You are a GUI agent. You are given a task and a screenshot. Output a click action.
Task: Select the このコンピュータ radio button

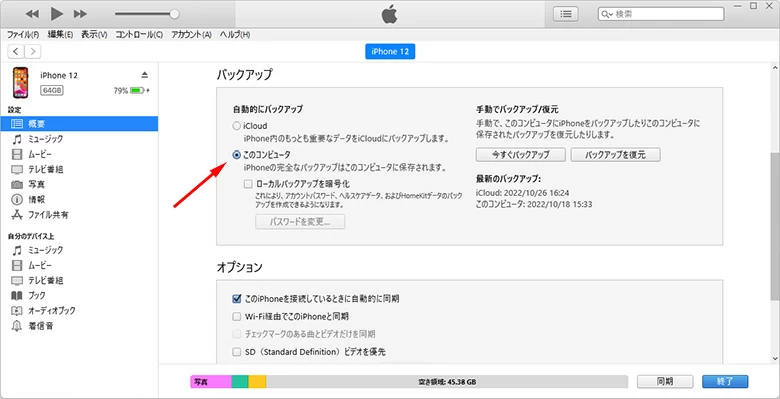[237, 155]
